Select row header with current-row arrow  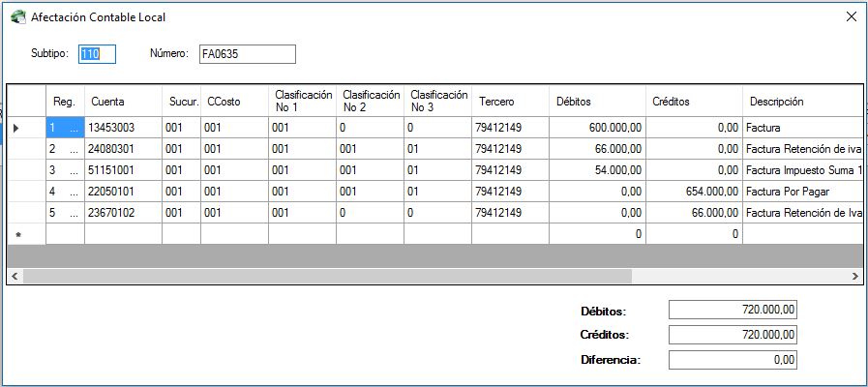26,128
